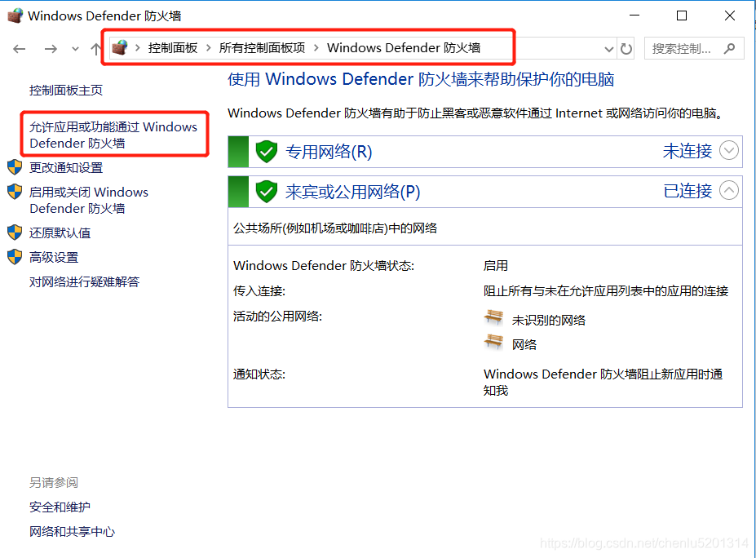The width and height of the screenshot is (756, 558).
Task: Open 高级设置 from the sidebar
Action: point(54,257)
